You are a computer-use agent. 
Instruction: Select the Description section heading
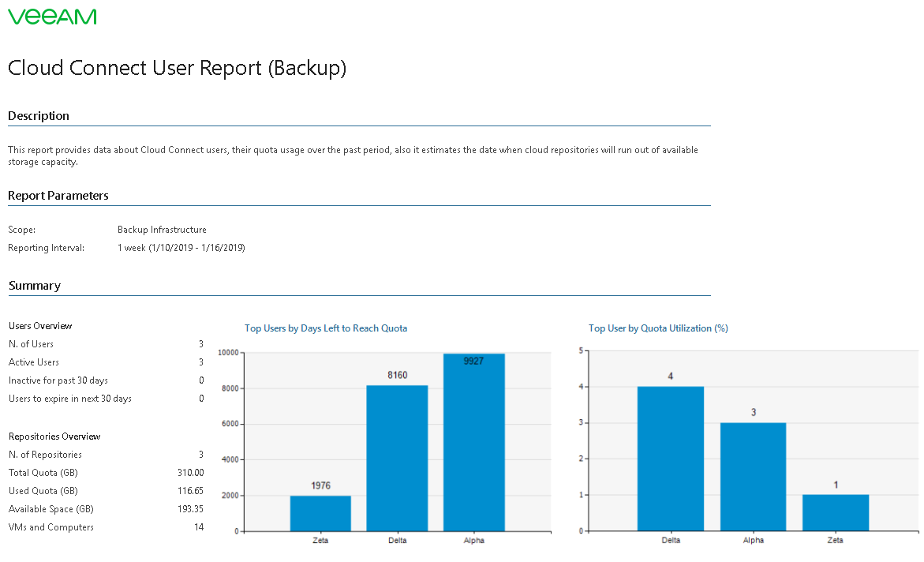pyautogui.click(x=39, y=115)
